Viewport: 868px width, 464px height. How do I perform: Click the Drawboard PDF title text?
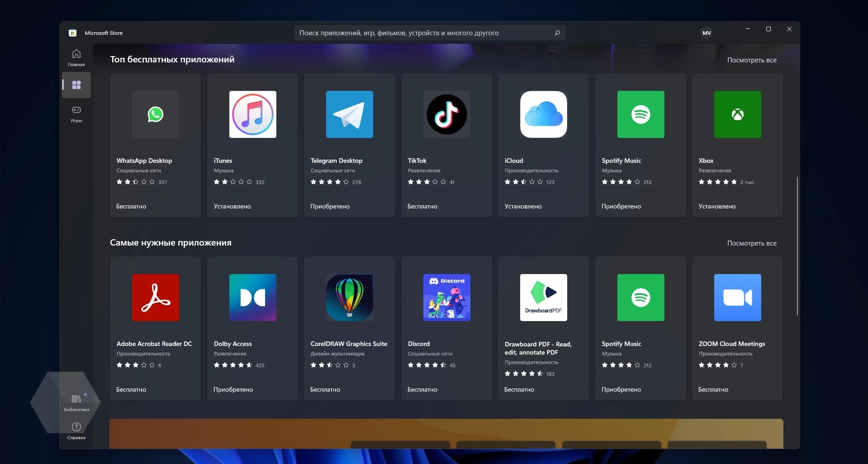[538, 348]
